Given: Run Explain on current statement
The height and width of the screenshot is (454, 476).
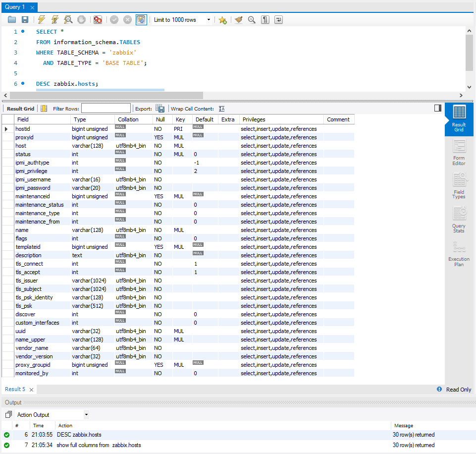Looking at the screenshot, I should (68, 20).
